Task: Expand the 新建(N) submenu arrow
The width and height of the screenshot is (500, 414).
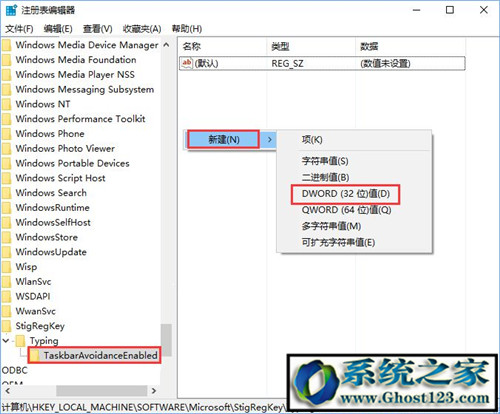Action: coord(270,139)
